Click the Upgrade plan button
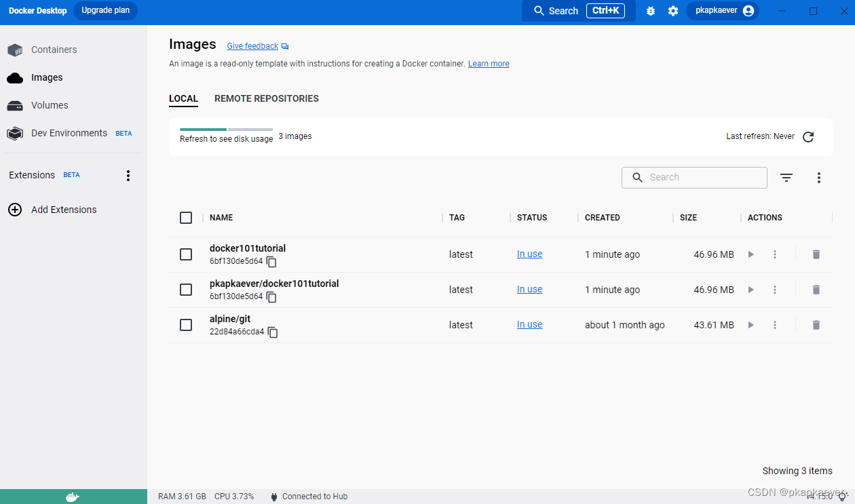The width and height of the screenshot is (855, 504). tap(105, 11)
